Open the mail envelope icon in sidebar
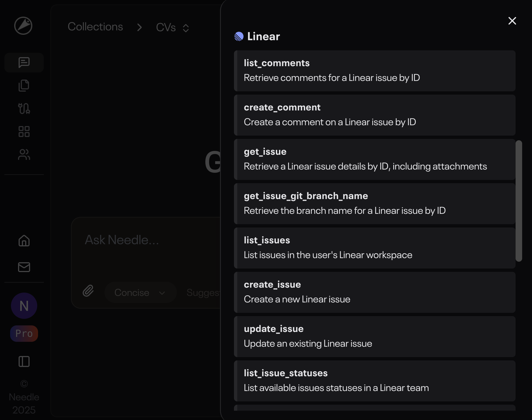This screenshot has height=420, width=532. (x=24, y=267)
